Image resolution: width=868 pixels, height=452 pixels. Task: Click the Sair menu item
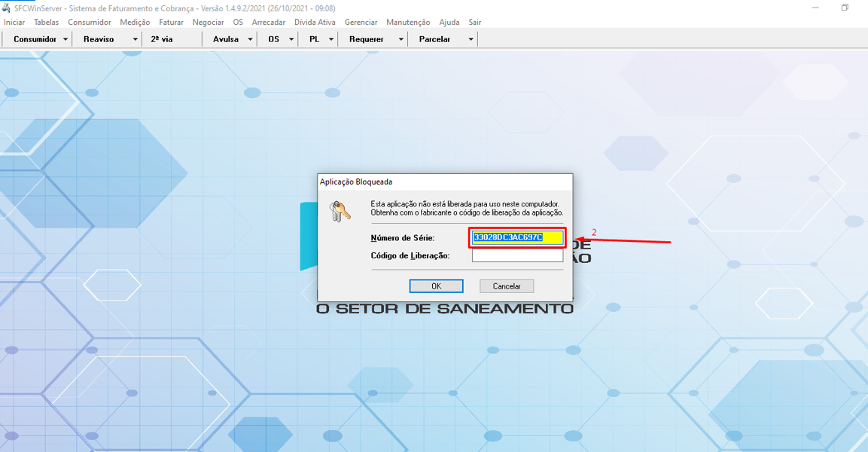point(474,23)
